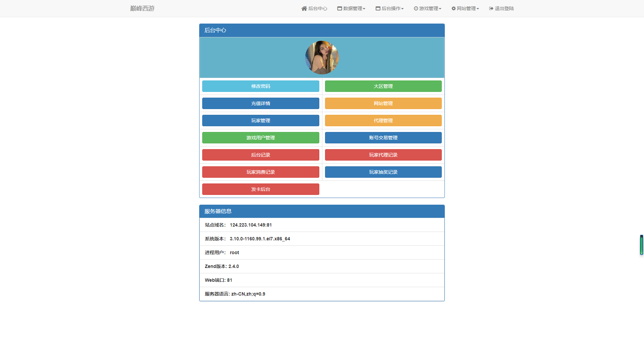Viewport: 644px width, 339px height.
Task: Expand the 网站管理 navbar dropdown caret
Action: click(478, 9)
